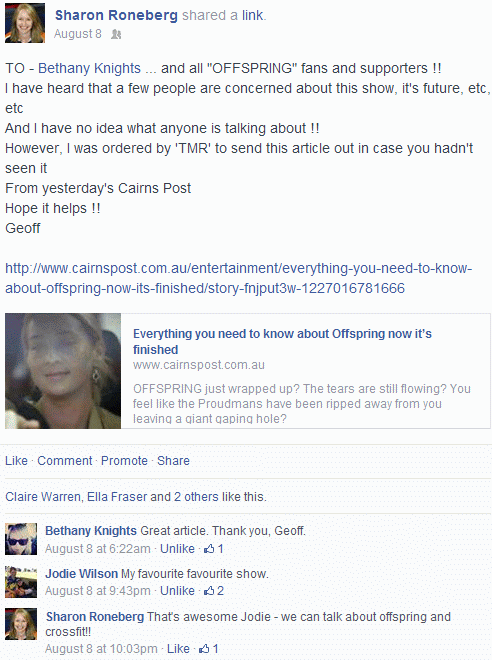Open Sharon Roneberg's profile picture in post header
Screen dimensions: 492x660
coord(25,23)
